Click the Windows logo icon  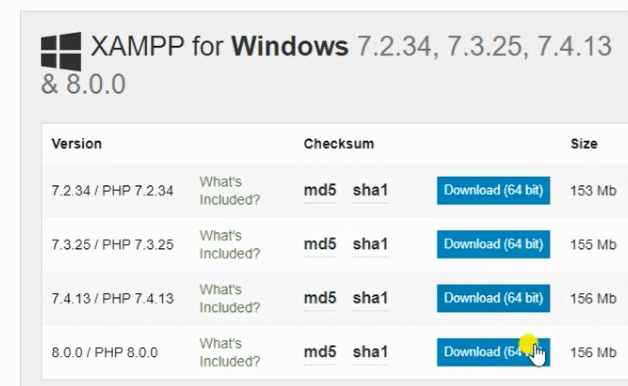pos(61,51)
